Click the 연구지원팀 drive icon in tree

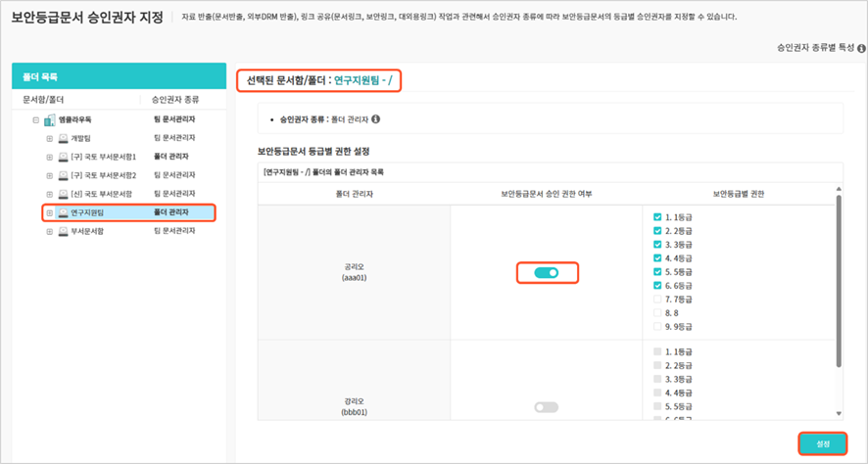pos(63,212)
